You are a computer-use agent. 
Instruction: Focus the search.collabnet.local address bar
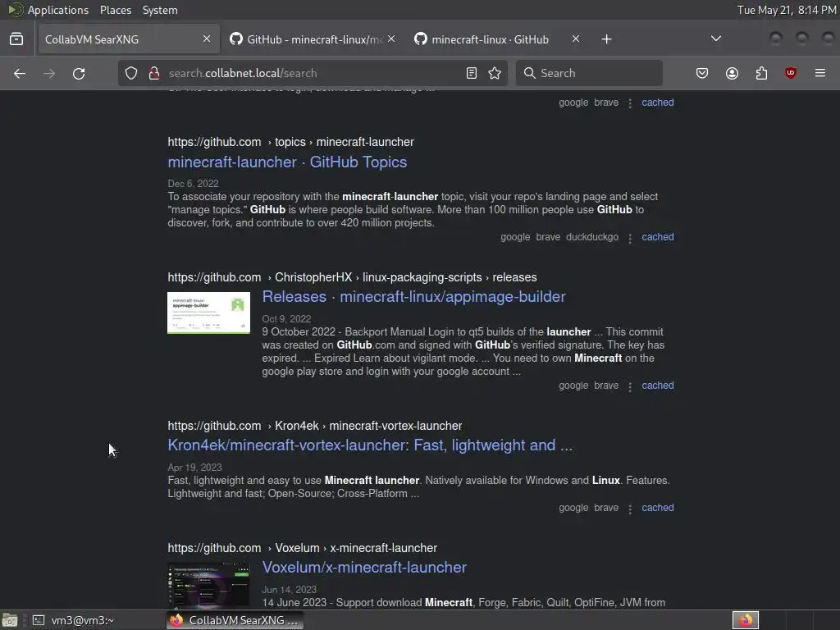click(x=313, y=73)
